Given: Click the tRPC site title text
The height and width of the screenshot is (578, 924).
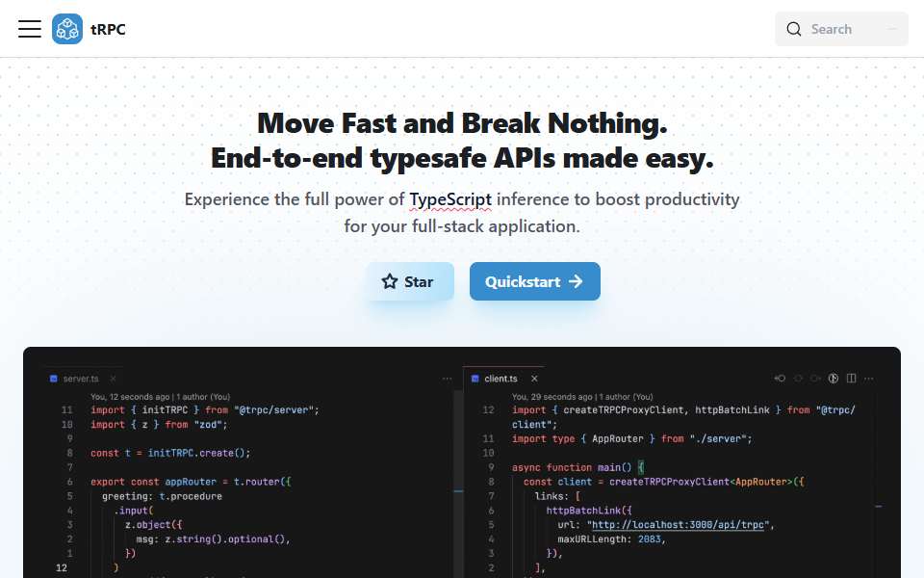Looking at the screenshot, I should tap(109, 29).
